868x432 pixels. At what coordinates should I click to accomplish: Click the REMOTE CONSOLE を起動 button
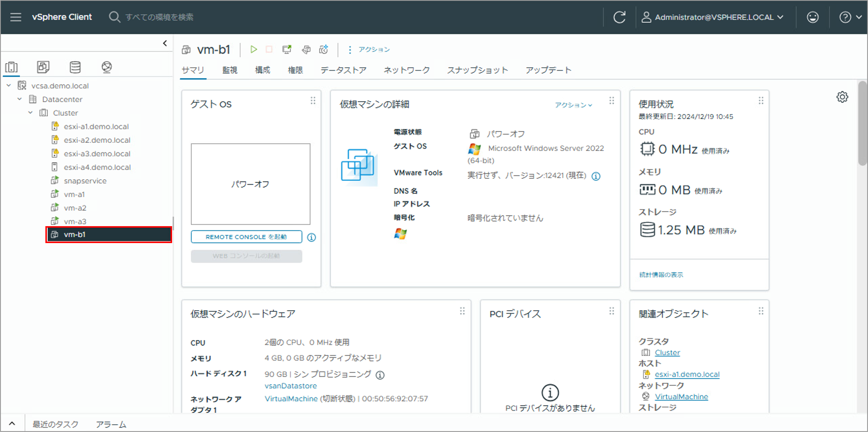[246, 237]
